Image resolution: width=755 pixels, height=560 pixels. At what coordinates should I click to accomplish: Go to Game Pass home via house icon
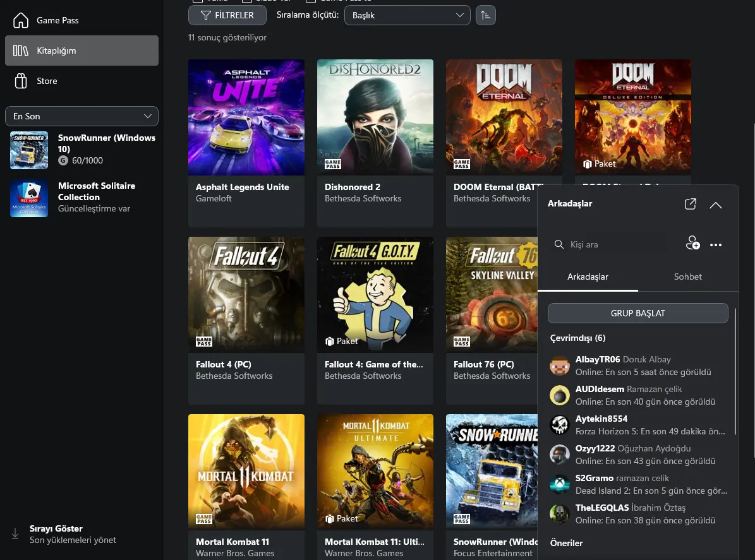coord(21,20)
